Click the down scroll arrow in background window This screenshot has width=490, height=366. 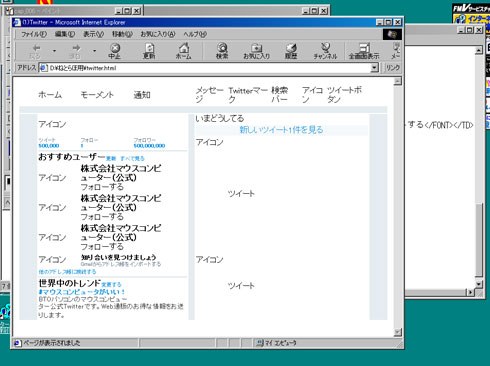(479, 284)
